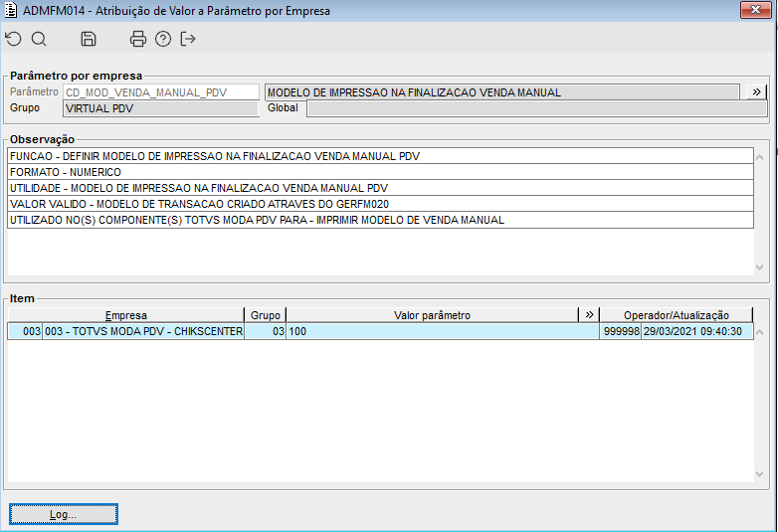Viewport: 778px width, 532px height.
Task: Select the observation line starting with VALOR VALIDO
Action: (381, 204)
